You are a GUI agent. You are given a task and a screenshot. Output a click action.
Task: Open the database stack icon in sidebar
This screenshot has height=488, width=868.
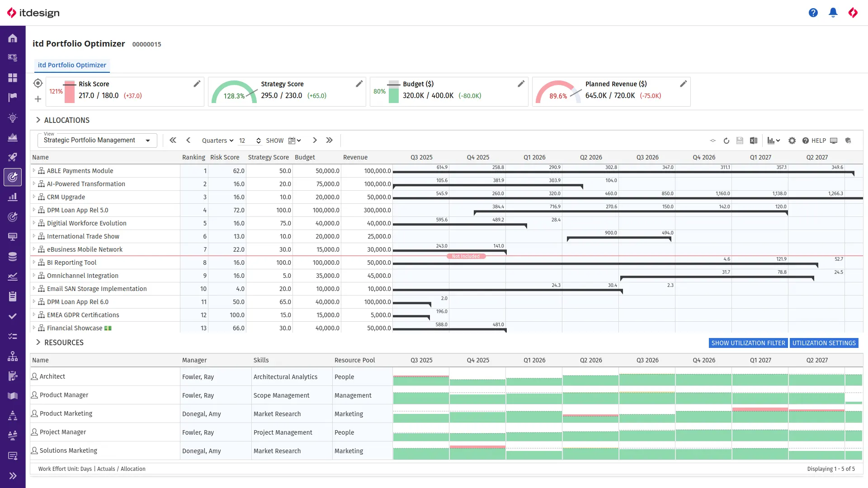coord(13,257)
